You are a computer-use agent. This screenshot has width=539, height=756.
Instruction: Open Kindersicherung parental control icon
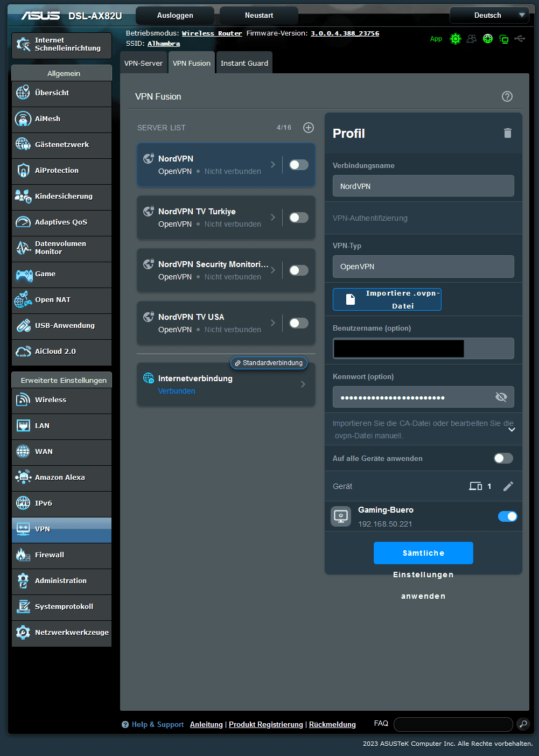click(x=23, y=196)
